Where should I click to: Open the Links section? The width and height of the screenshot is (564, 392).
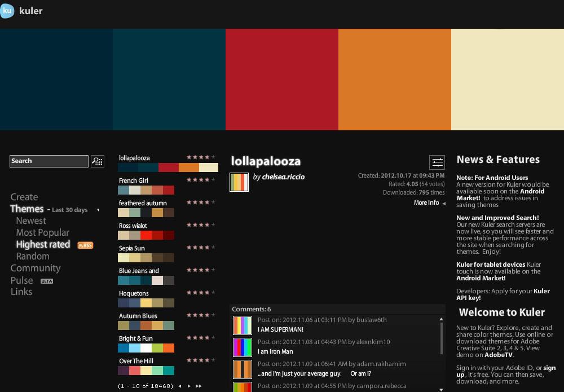click(21, 292)
